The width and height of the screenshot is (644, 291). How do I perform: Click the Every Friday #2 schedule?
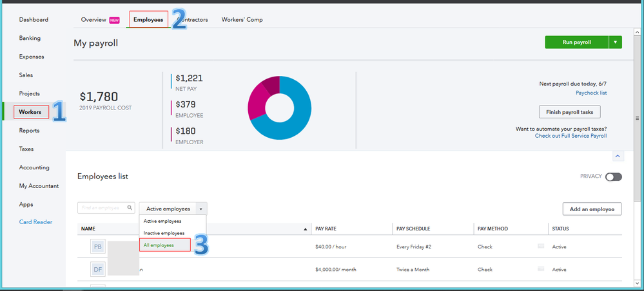click(x=414, y=247)
